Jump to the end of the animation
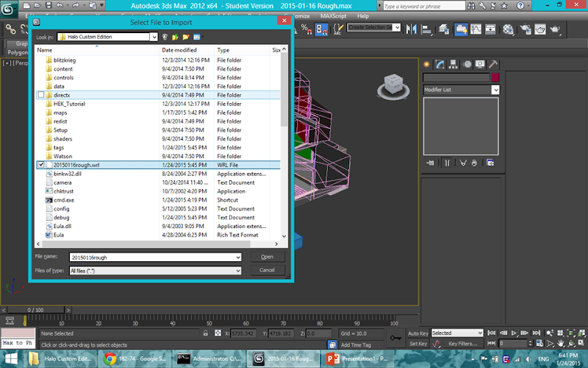Screen dimensions: 588x368 537,333
